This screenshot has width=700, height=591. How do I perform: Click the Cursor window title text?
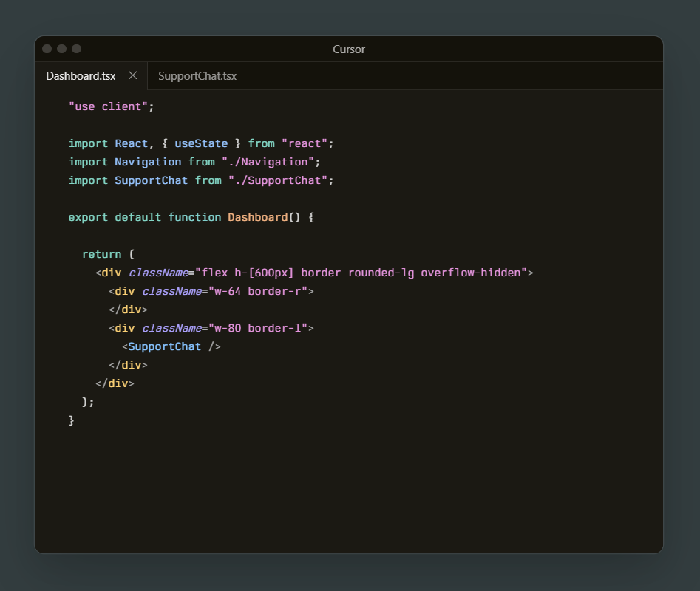click(349, 49)
